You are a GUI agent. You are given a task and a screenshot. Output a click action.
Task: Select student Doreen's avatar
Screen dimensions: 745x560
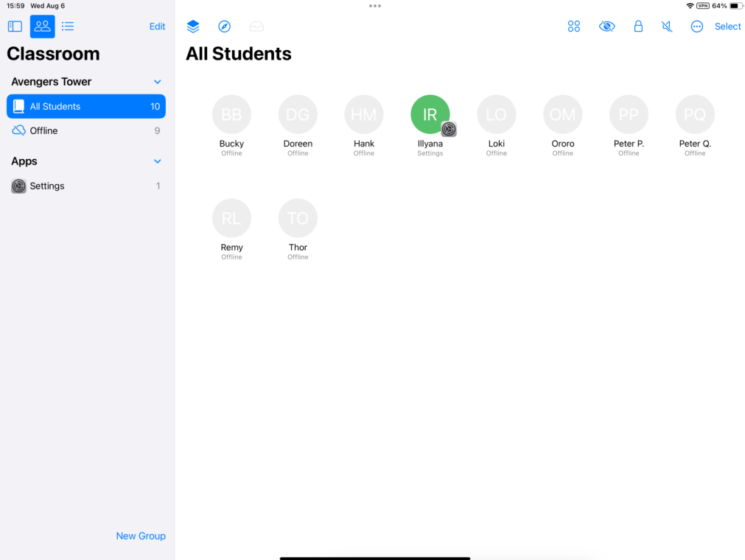298,114
